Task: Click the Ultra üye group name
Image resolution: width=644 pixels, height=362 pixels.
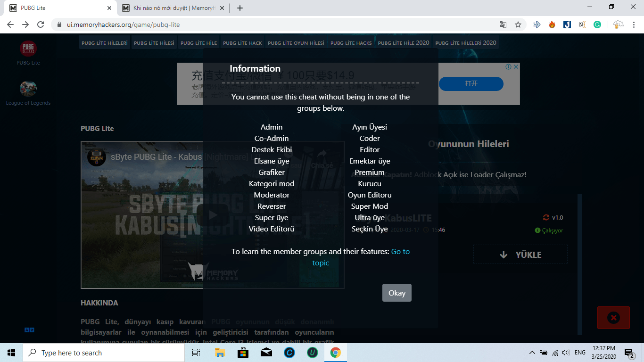Action: click(370, 218)
